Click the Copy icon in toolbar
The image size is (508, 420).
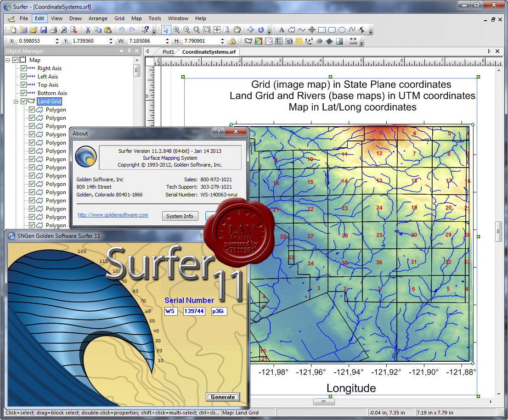pos(98,30)
